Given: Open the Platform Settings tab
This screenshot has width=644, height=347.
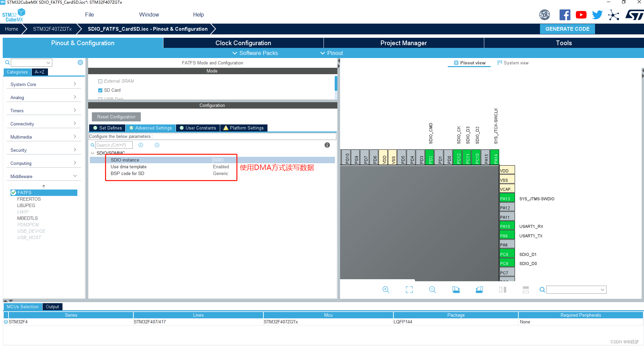Looking at the screenshot, I should 244,128.
